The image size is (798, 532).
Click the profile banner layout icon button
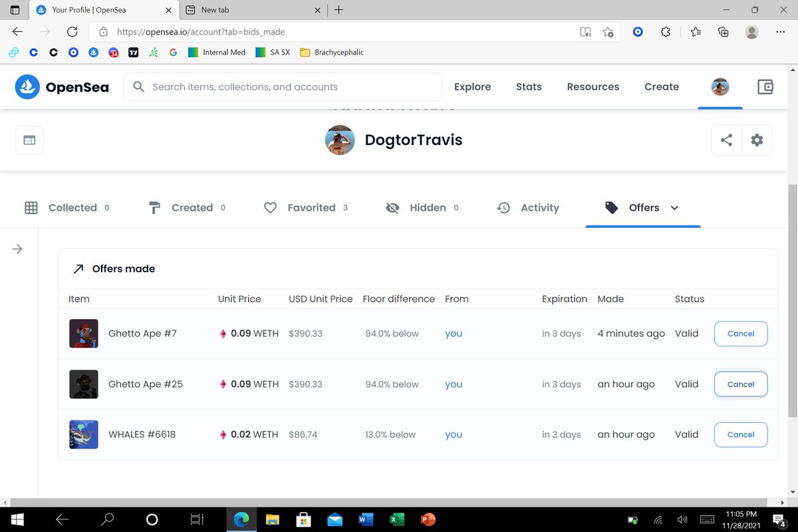tap(29, 140)
